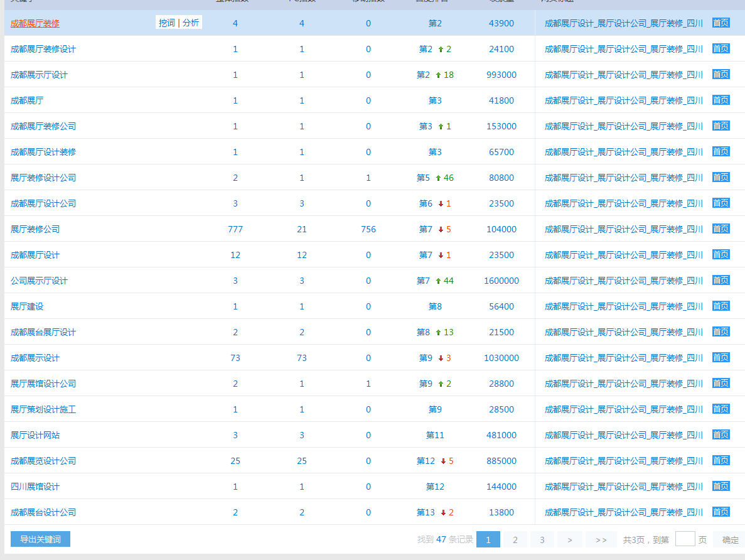Click 首页 badge in 展厅设计网站 row
745x560 pixels.
tap(721, 434)
